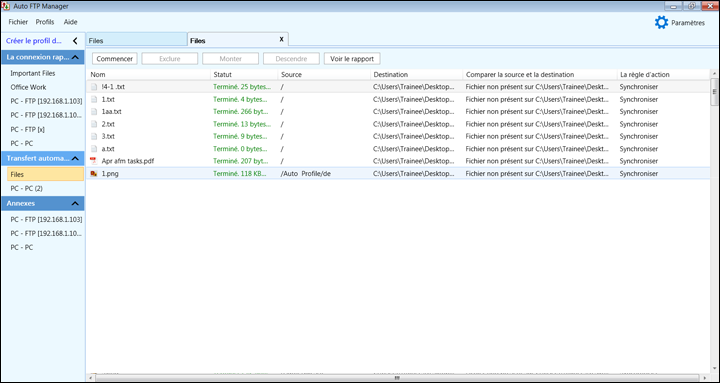The width and height of the screenshot is (720, 383).
Task: Click the image icon of 1.png
Action: (x=94, y=174)
